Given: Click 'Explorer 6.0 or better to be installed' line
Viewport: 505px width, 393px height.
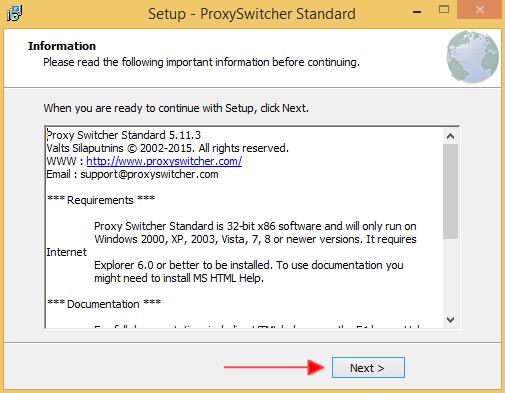Looking at the screenshot, I should (249, 265).
